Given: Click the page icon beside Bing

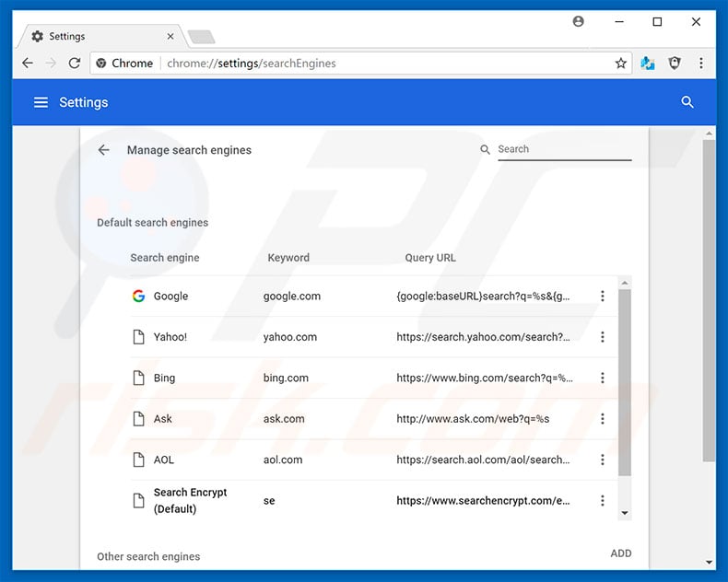Looking at the screenshot, I should tap(138, 378).
